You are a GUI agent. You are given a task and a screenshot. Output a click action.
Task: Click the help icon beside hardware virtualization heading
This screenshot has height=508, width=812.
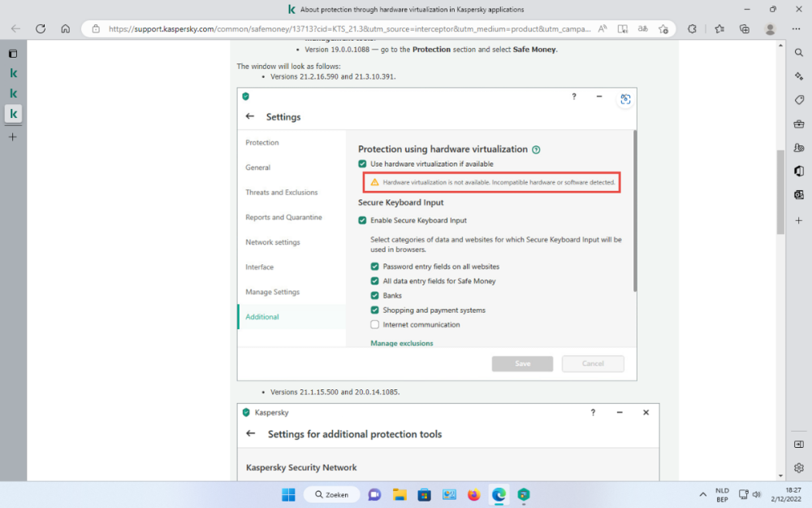[x=536, y=150]
